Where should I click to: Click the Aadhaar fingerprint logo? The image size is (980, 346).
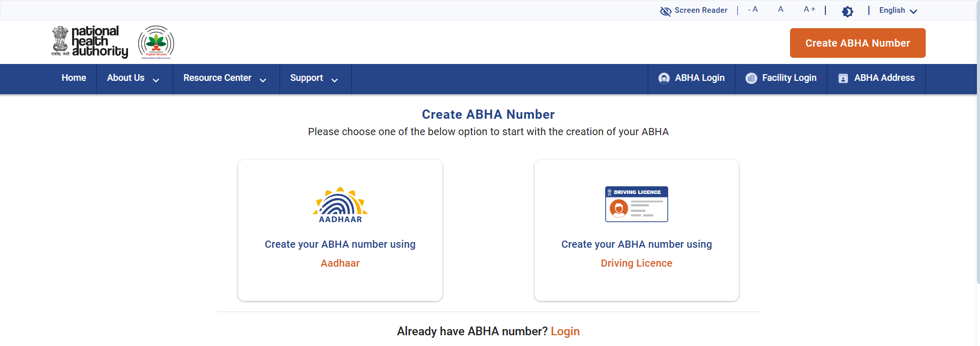(340, 205)
